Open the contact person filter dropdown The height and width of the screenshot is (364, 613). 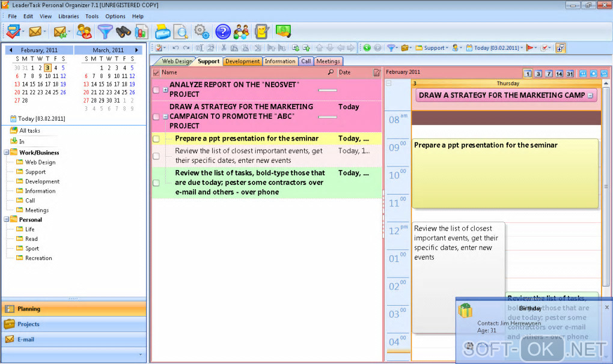tap(457, 47)
